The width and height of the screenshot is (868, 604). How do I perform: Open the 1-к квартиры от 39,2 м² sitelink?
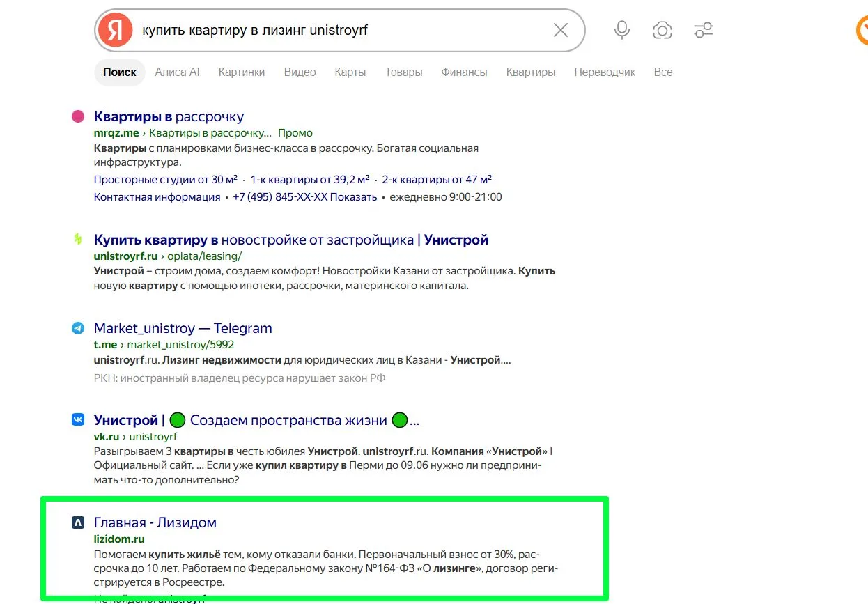coord(310,179)
